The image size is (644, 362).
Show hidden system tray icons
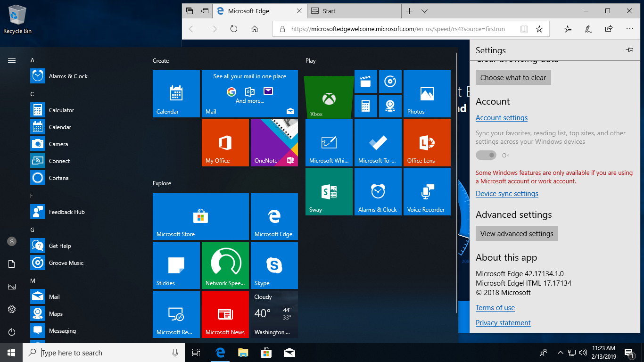click(x=560, y=353)
